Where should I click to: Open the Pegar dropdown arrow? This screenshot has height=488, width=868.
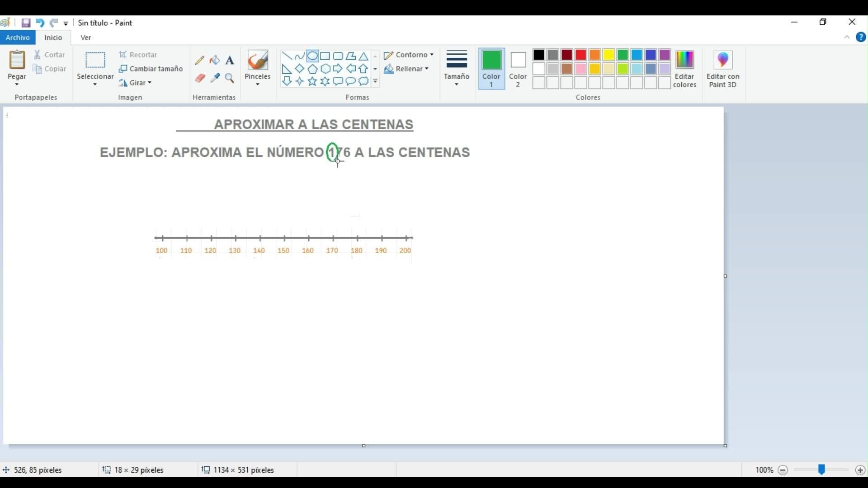click(17, 84)
